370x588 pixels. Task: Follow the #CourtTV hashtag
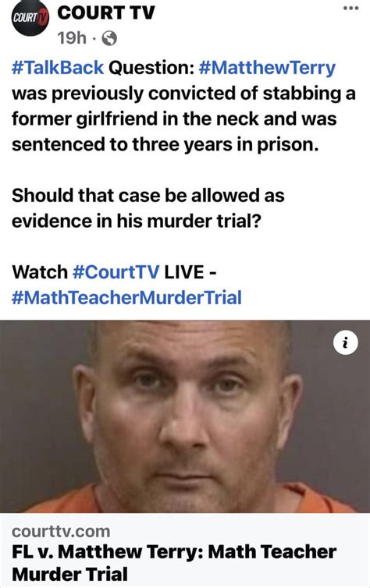point(116,272)
